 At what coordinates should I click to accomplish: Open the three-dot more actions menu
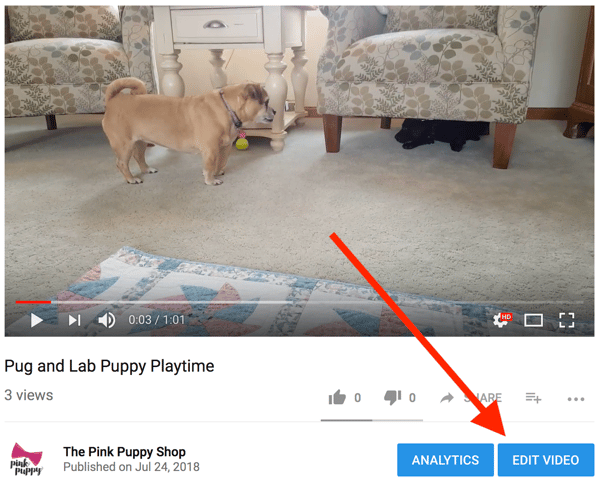pos(576,399)
